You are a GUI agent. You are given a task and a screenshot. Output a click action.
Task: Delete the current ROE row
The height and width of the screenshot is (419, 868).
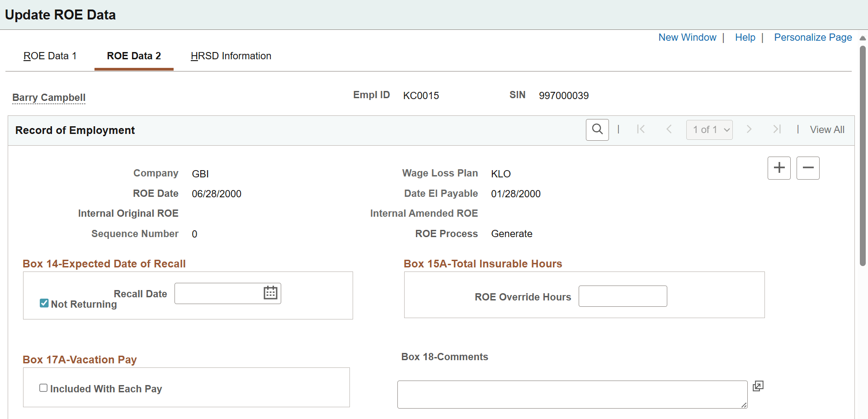point(808,168)
